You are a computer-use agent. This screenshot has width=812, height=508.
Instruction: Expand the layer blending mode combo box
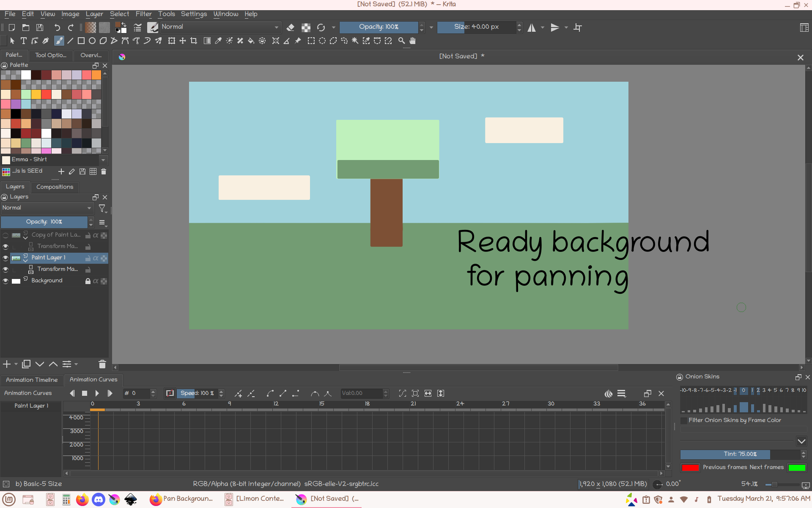click(47, 208)
